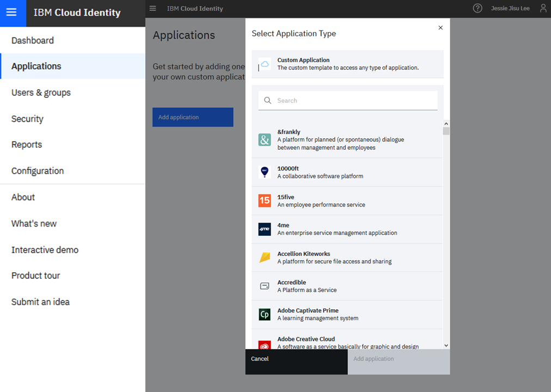Click 'A Platform as a Service' description

point(307,290)
